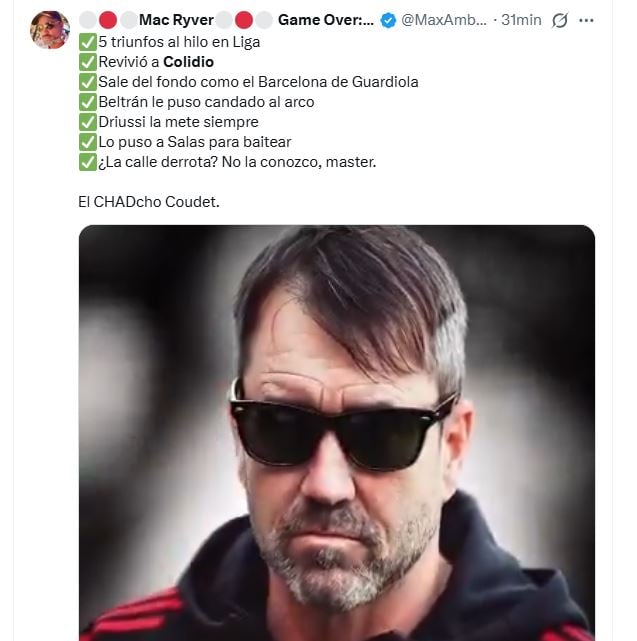Screen dimensions: 637x641
Task: Click the Grok icon beside the timestamp
Action: [560, 20]
